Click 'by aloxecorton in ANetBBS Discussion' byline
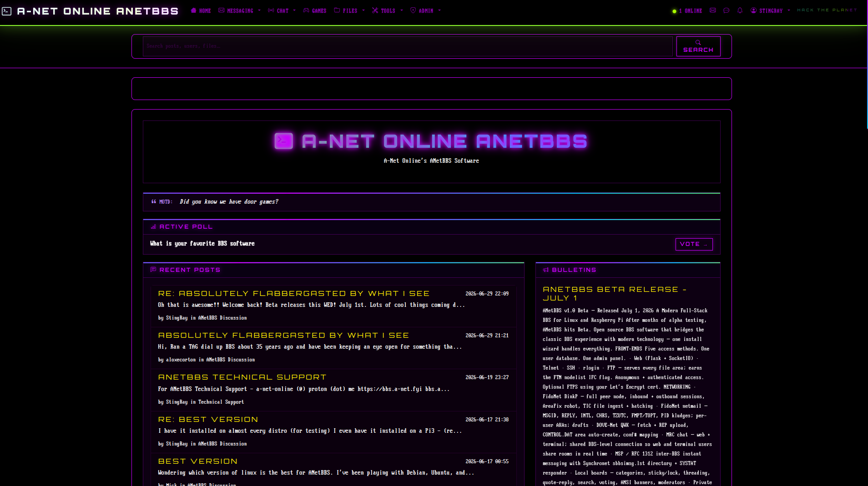This screenshot has width=868, height=486. coord(207,360)
